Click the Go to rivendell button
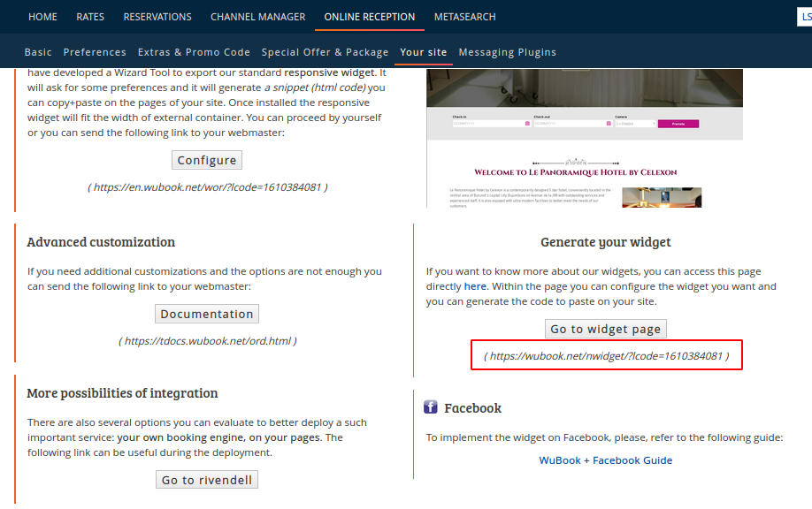Screen dimensions: 812x509 tap(207, 480)
